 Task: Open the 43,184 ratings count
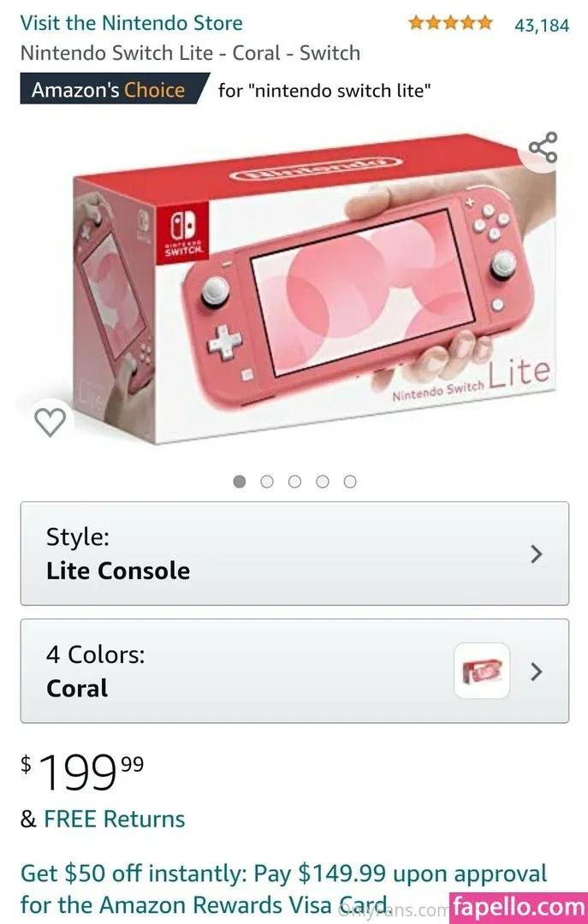click(x=542, y=26)
